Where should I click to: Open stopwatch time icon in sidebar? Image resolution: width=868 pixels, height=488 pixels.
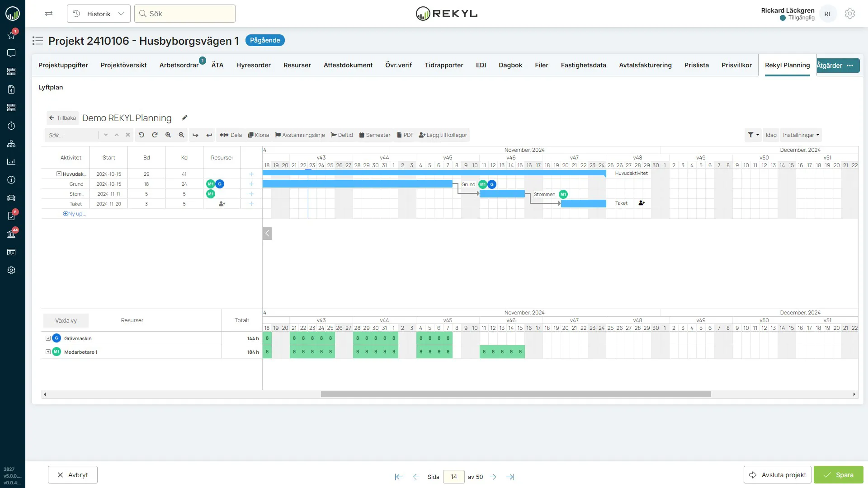pos(11,126)
